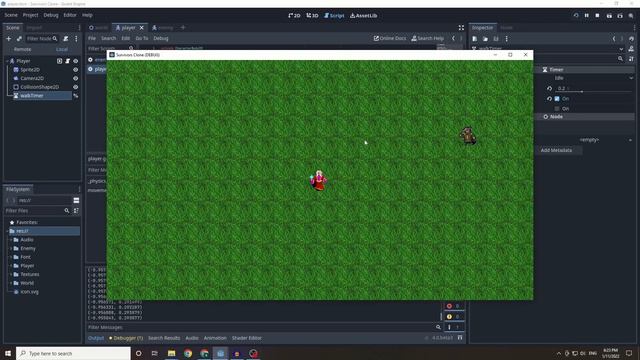Toggle visibility of Sprite2D node
Image resolution: width=640 pixels, height=360 pixels.
(x=76, y=70)
